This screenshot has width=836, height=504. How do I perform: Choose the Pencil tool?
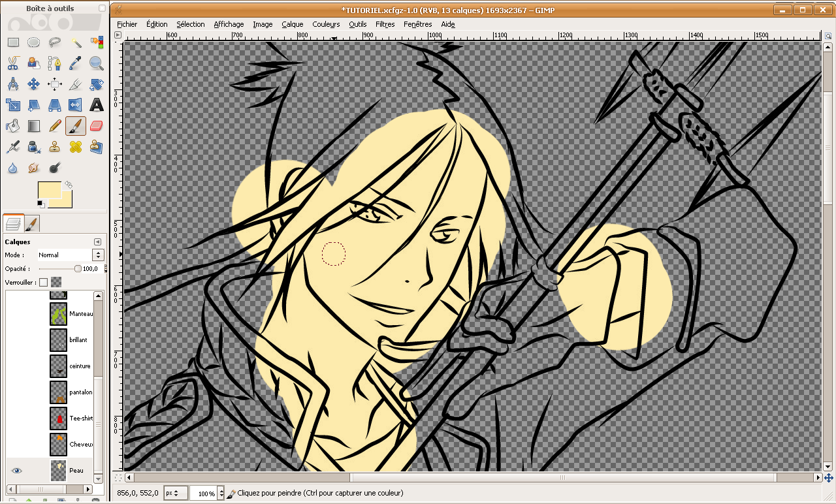click(x=55, y=125)
